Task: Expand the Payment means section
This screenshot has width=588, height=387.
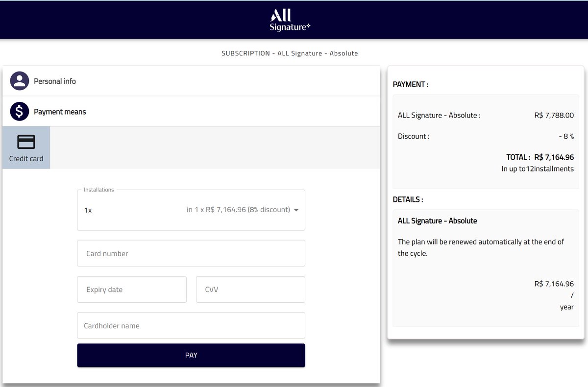Action: [191, 112]
